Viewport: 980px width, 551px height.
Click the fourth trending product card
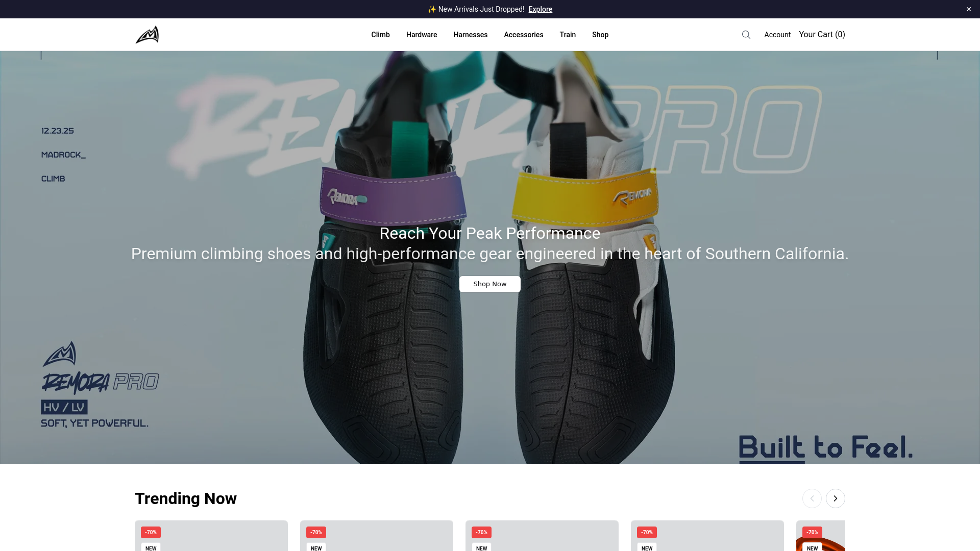pyautogui.click(x=707, y=536)
